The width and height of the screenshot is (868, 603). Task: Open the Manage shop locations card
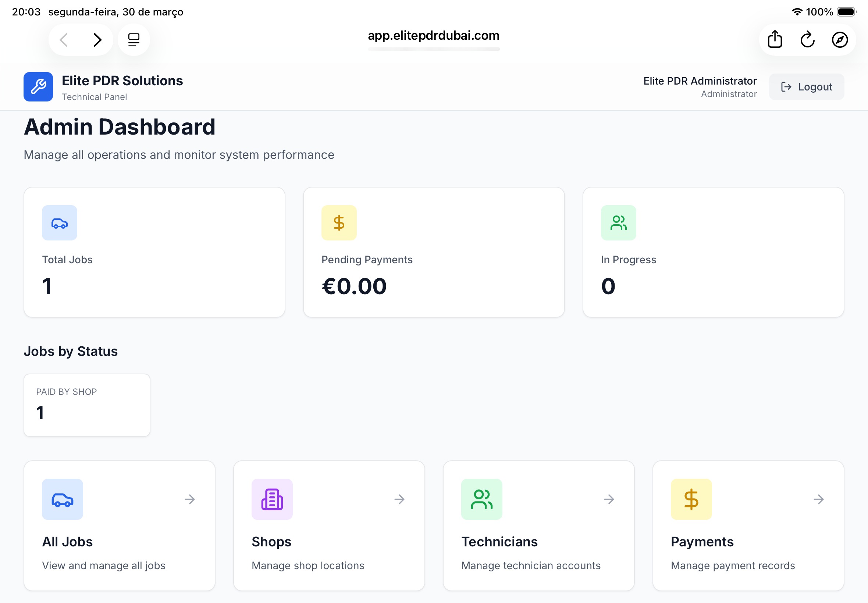pyautogui.click(x=329, y=525)
